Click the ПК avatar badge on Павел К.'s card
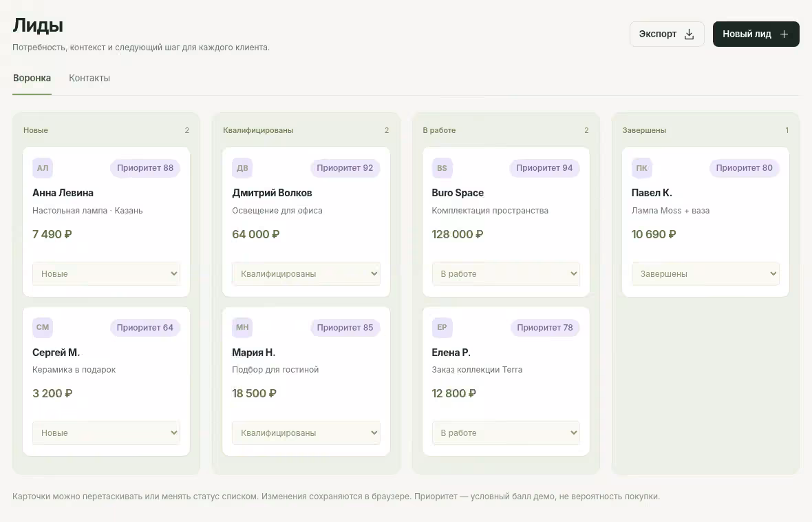 click(641, 168)
